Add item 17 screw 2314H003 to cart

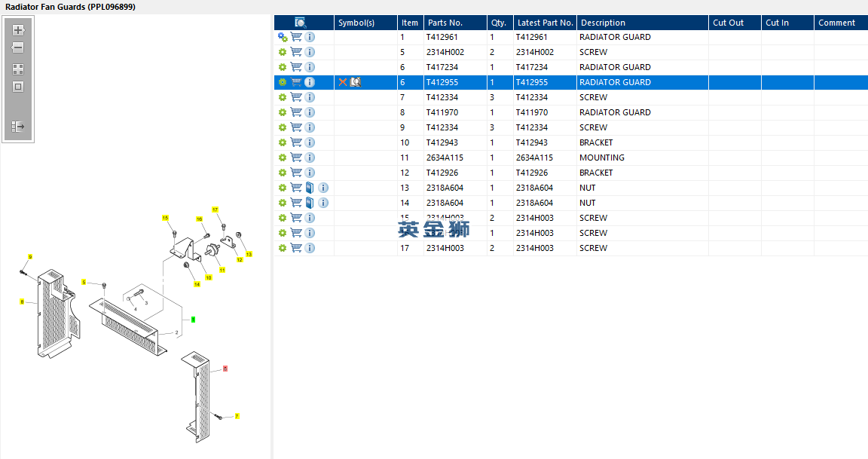[296, 248]
